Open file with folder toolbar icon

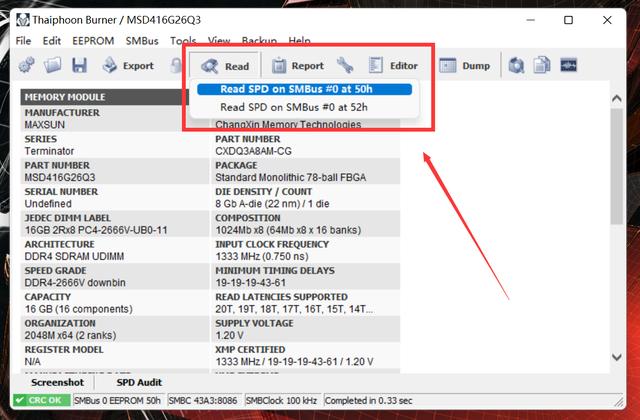pyautogui.click(x=53, y=65)
